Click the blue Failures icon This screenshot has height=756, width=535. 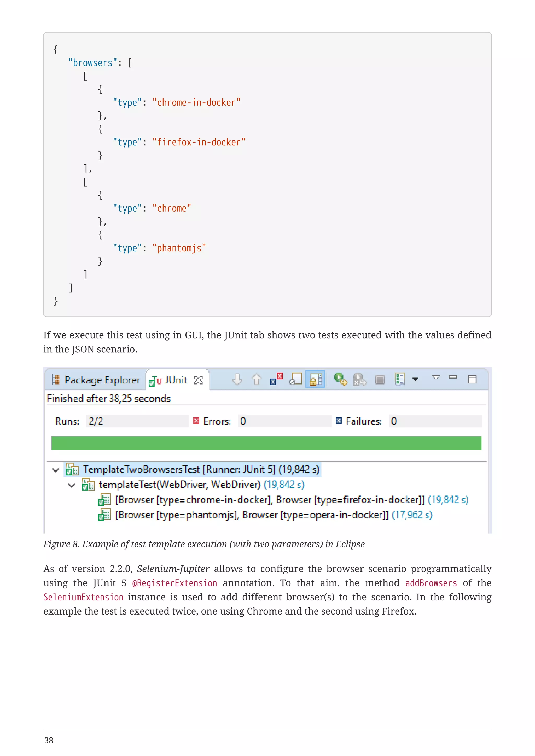(339, 421)
